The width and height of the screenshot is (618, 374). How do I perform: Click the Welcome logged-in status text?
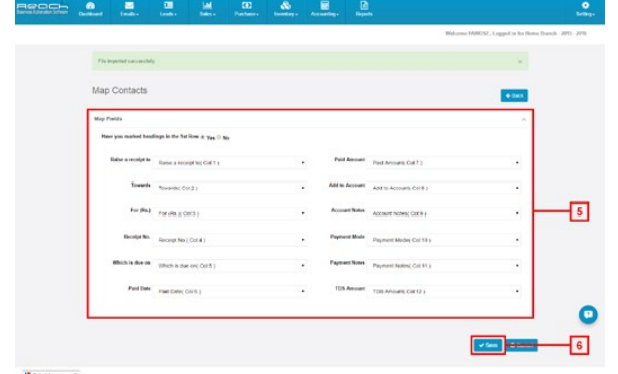[516, 33]
